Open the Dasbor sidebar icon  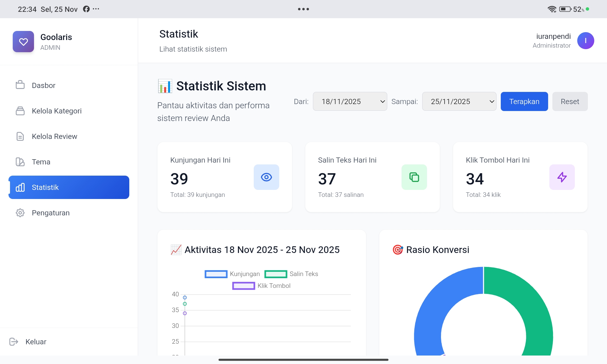tap(20, 85)
